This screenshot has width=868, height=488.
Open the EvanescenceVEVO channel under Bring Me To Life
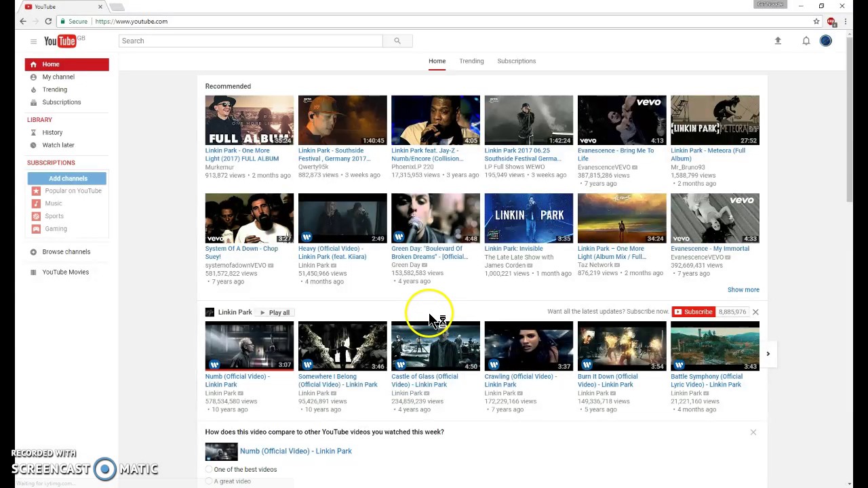pos(604,167)
